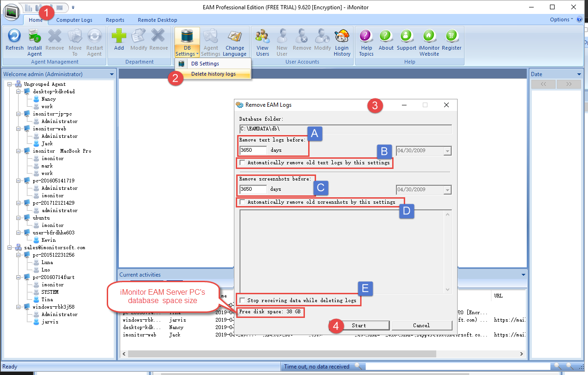Select user Nancy under desktop-kdkc4ad

pyautogui.click(x=48, y=99)
